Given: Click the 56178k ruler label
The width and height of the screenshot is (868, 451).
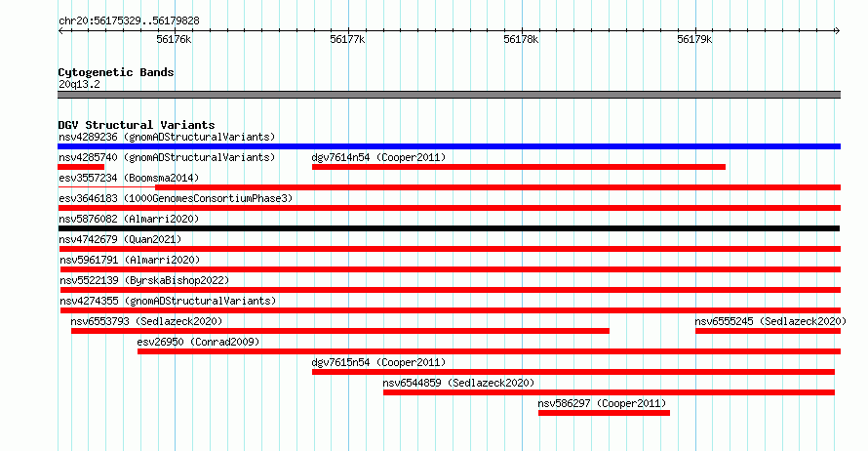Looking at the screenshot, I should (x=521, y=39).
